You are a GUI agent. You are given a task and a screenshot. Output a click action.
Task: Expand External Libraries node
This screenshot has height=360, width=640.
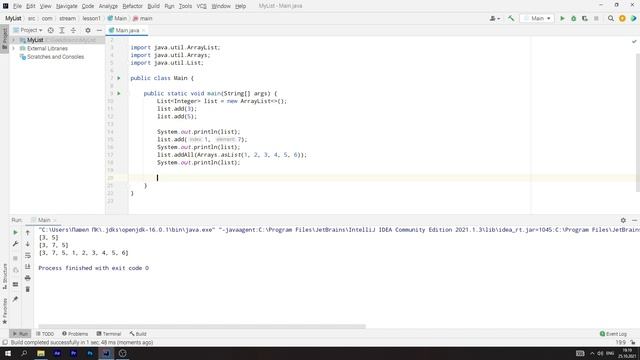[13, 48]
